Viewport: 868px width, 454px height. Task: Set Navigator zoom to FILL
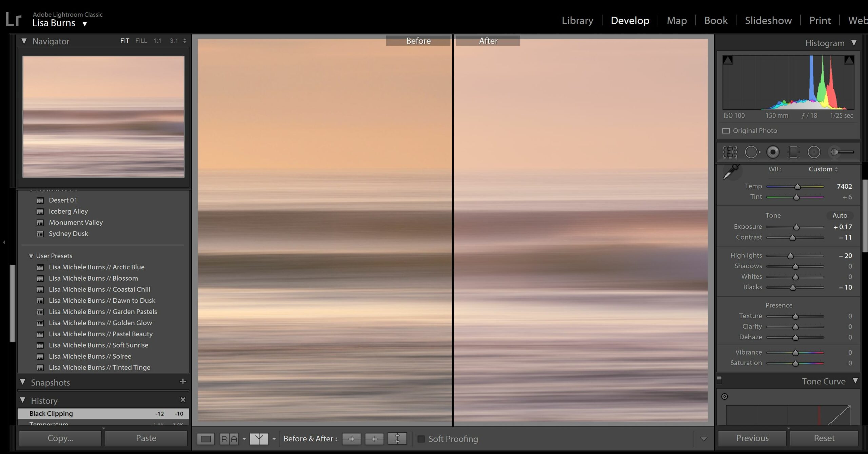[x=141, y=41]
